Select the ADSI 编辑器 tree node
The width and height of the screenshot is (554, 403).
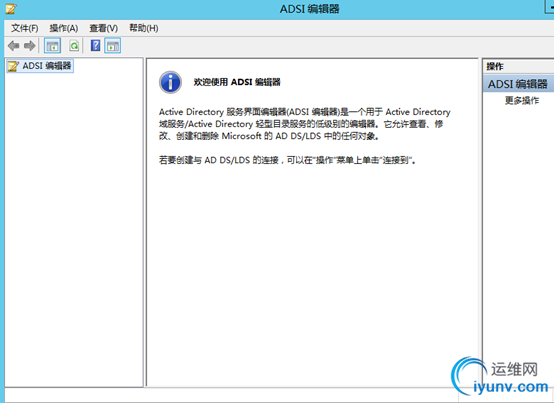[40, 66]
